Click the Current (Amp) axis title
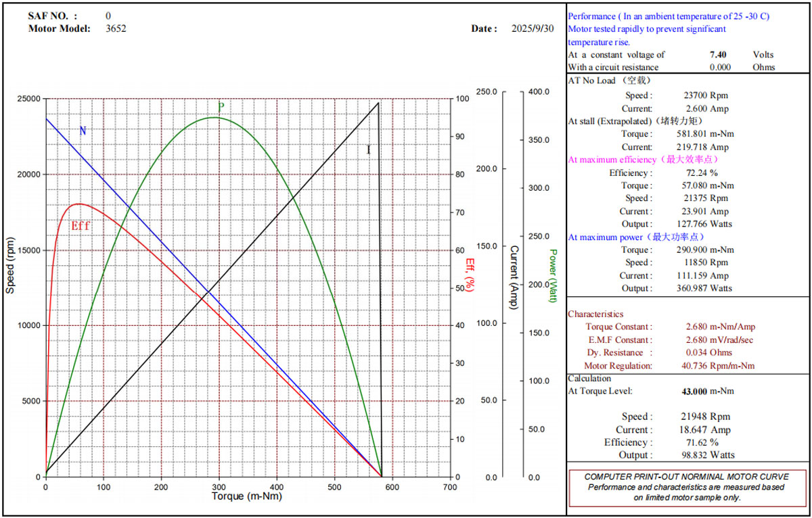This screenshot has width=812, height=518. point(513,278)
